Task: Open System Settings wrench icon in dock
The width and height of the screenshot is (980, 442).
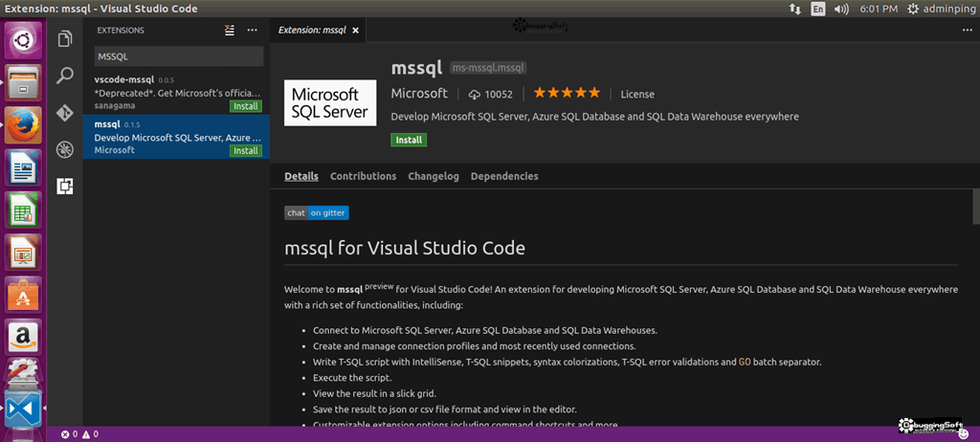Action: click(x=24, y=373)
